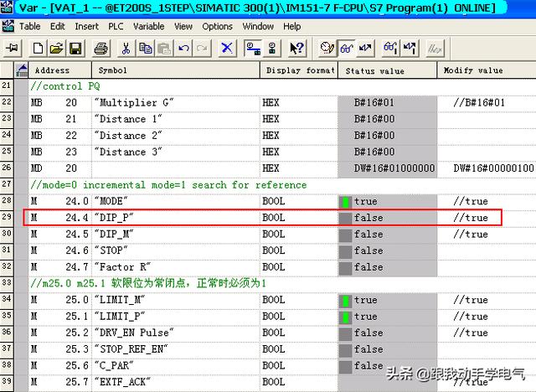536x392 pixels.
Task: Select row number 34
Action: (x=7, y=299)
